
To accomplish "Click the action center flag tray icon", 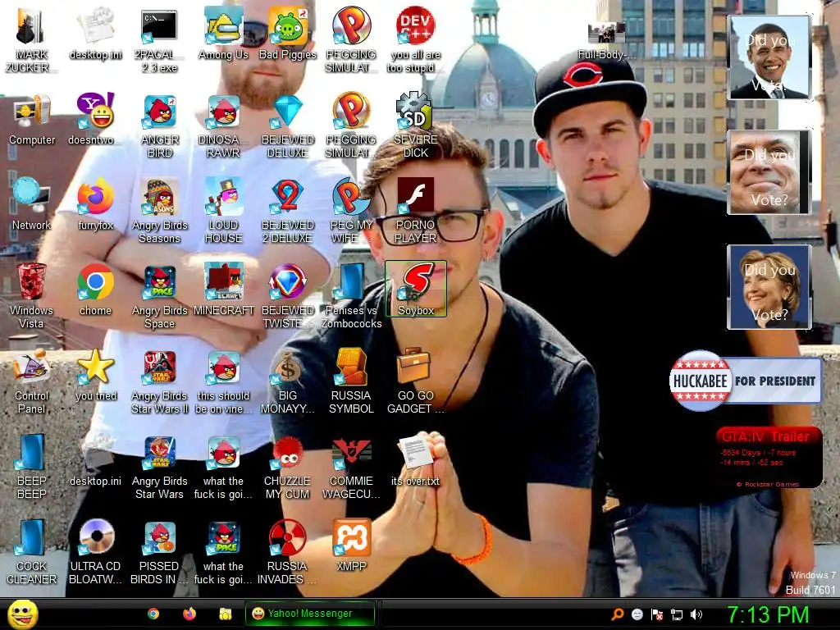I will pos(657,614).
